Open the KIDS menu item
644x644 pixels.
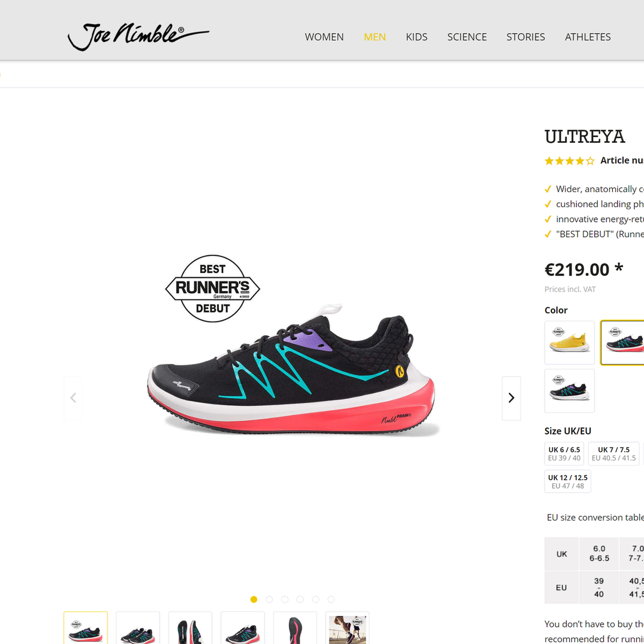(x=416, y=37)
